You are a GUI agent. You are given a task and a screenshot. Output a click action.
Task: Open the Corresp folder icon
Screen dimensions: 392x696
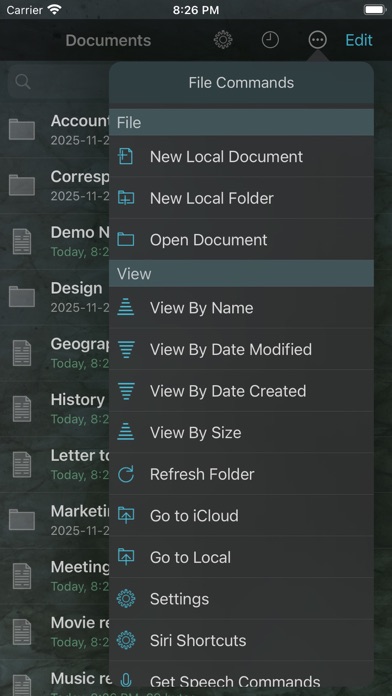(x=22, y=185)
